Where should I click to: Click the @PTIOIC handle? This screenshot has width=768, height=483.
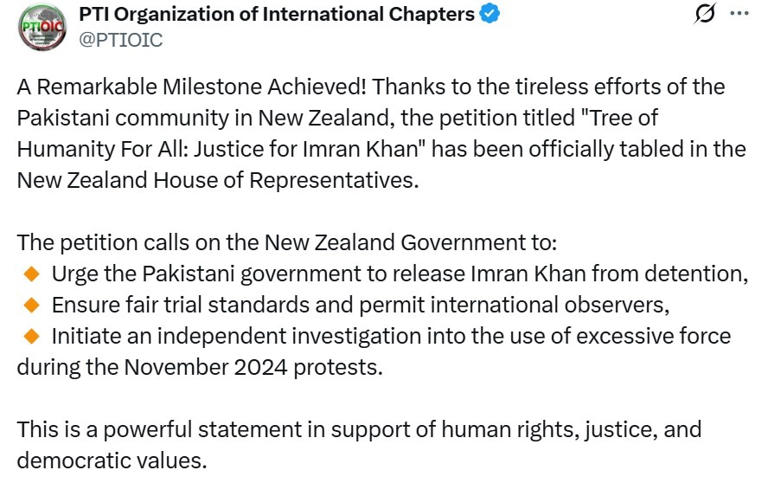pos(120,40)
